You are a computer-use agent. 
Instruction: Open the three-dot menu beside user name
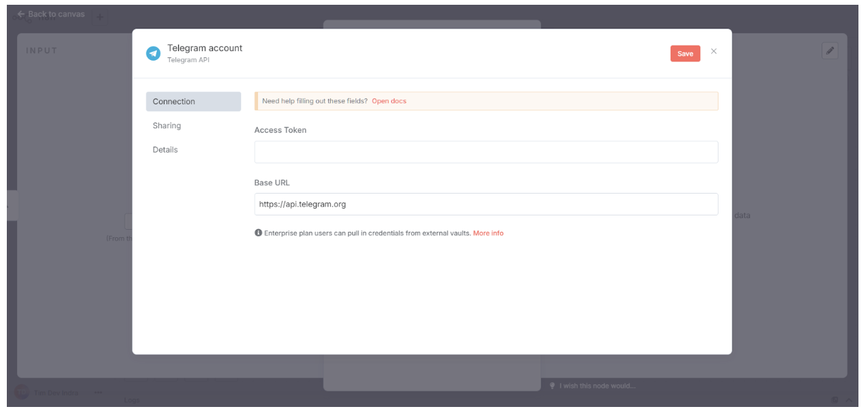point(98,393)
